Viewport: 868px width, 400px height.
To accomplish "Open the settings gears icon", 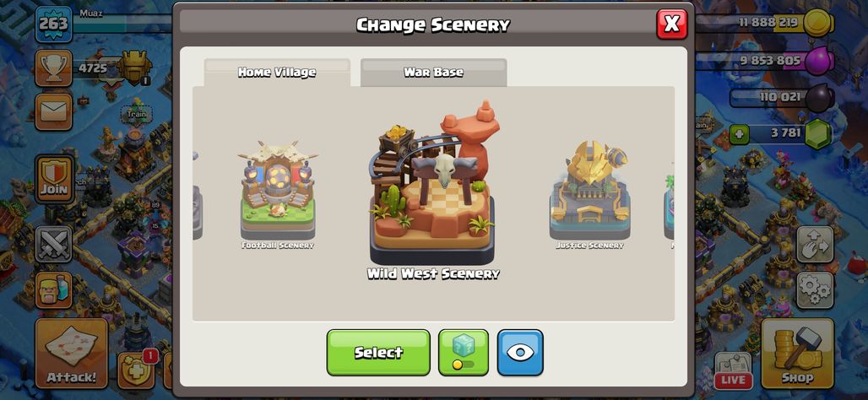I will tap(815, 290).
